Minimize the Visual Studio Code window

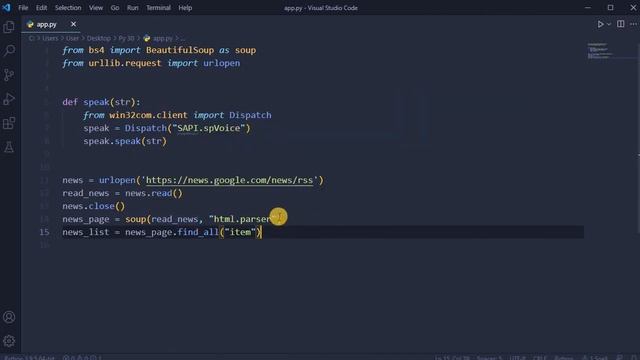coord(588,7)
